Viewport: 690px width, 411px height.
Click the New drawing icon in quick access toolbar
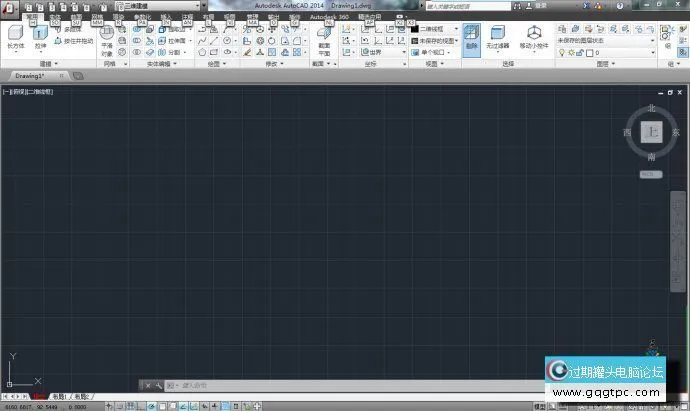[29, 7]
